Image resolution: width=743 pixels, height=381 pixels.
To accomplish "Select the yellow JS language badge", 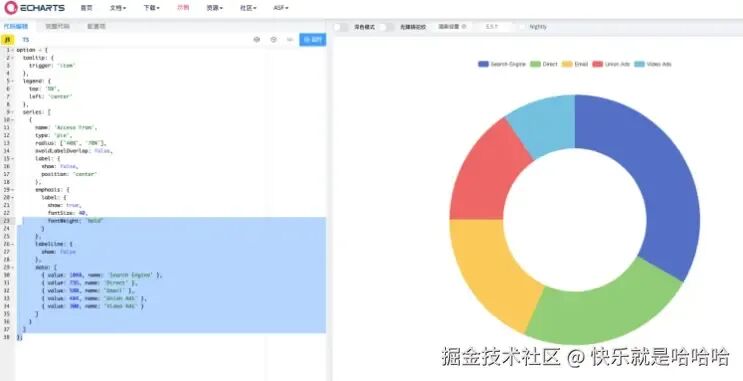I will coord(8,40).
